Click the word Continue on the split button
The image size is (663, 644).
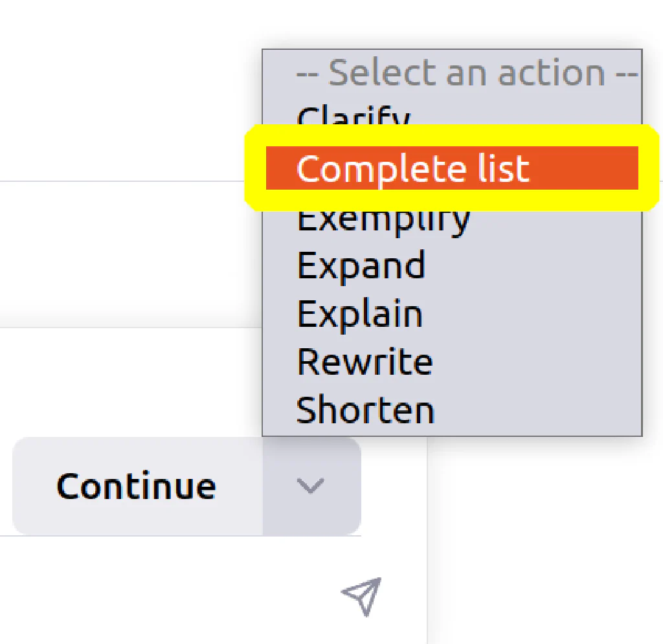pos(136,486)
